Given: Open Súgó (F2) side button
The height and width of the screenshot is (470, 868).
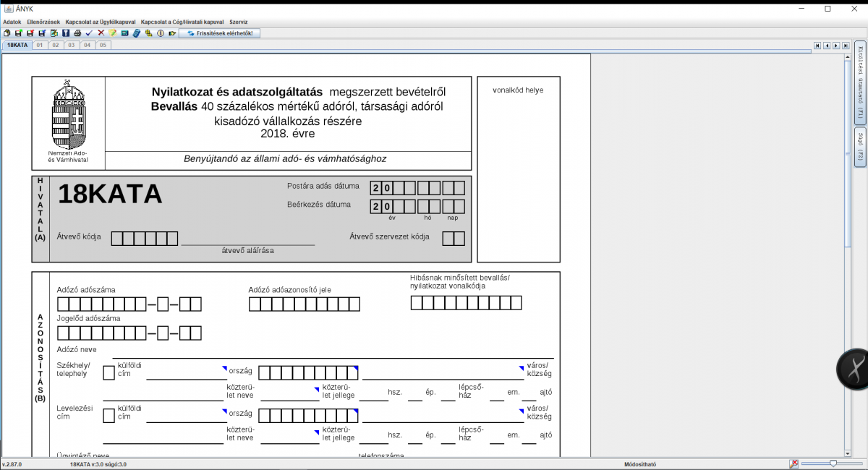Looking at the screenshot, I should tap(861, 146).
